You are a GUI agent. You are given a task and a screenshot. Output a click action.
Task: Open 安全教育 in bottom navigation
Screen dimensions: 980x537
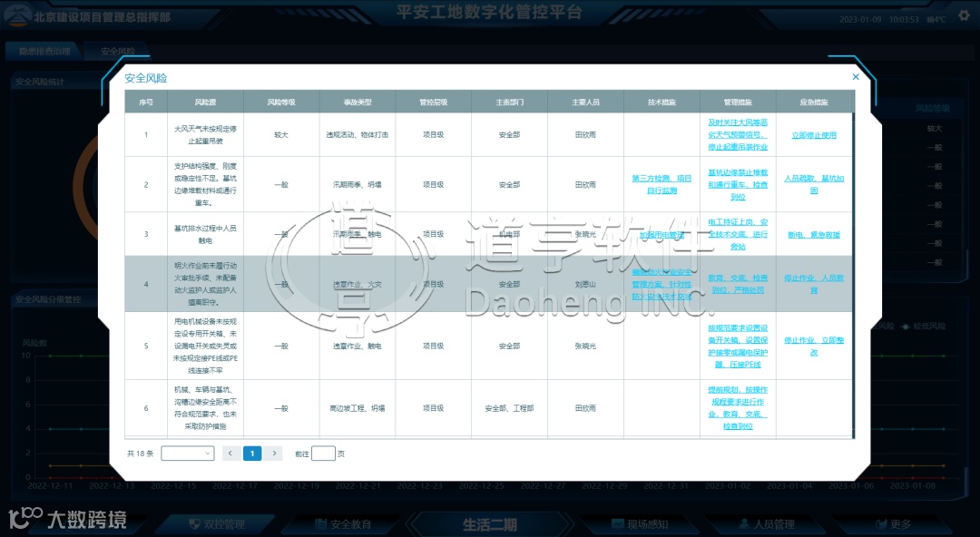click(343, 524)
